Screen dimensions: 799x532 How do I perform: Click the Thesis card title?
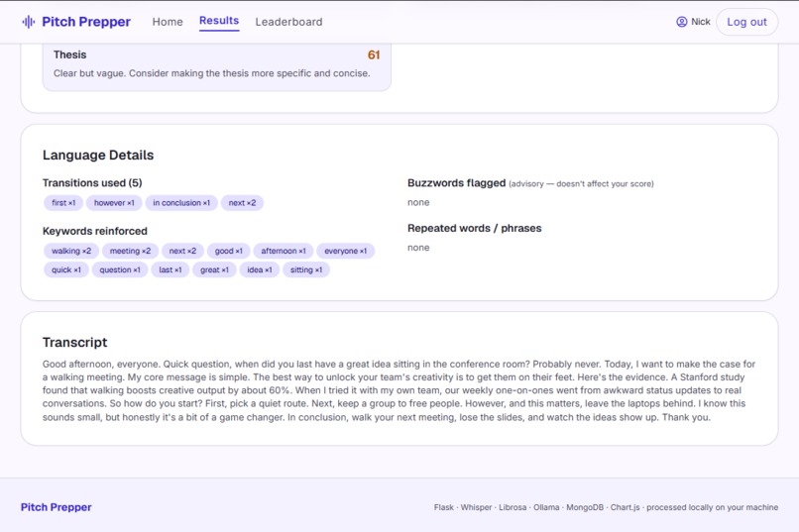(69, 54)
